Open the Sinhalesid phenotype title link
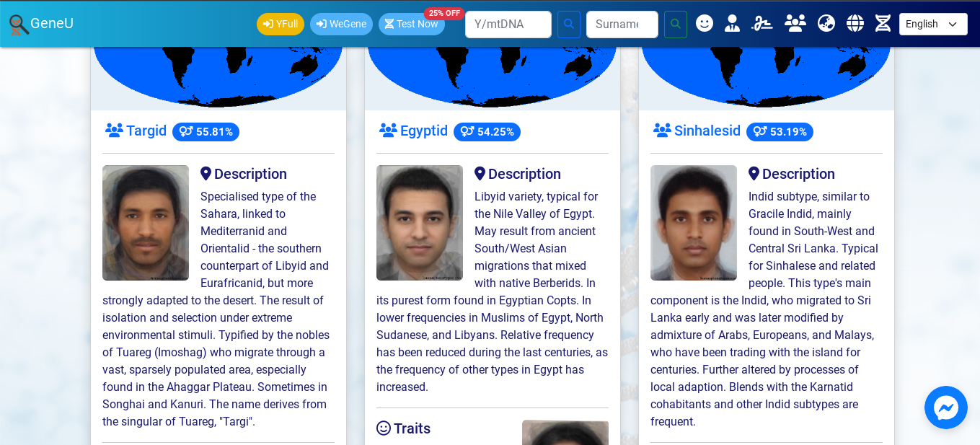This screenshot has width=980, height=445. [x=707, y=131]
